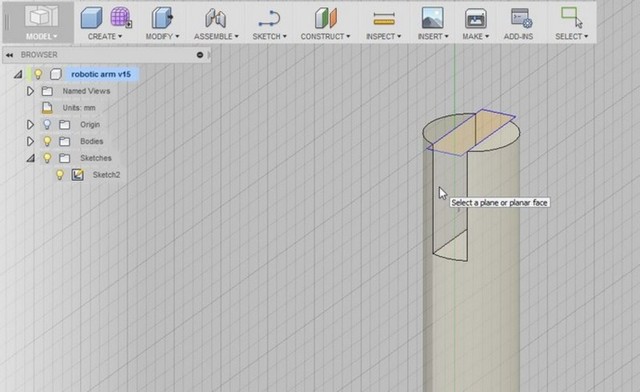Open the CONSTRUCT menu
The width and height of the screenshot is (640, 392).
coord(325,36)
